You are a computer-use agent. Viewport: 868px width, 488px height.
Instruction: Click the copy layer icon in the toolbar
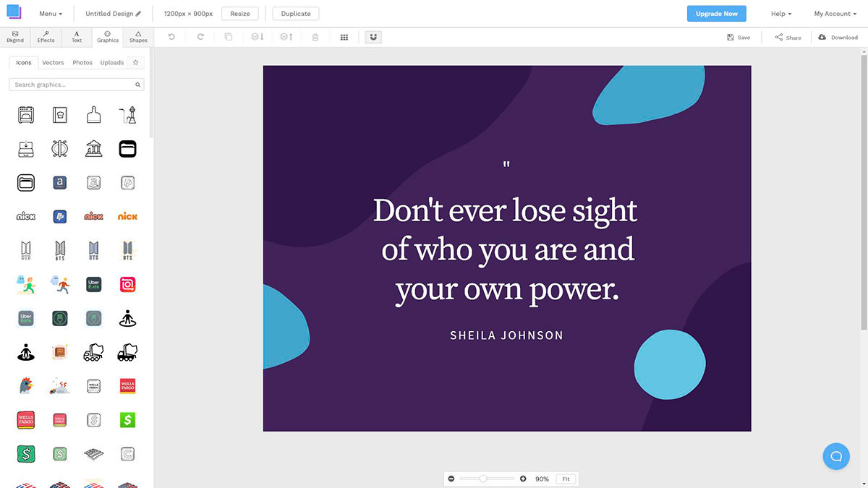(229, 37)
